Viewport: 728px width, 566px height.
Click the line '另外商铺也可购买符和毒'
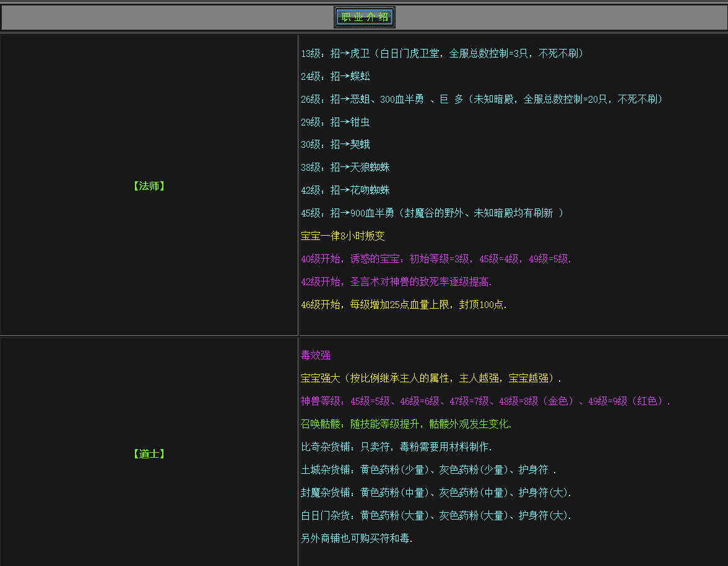357,538
